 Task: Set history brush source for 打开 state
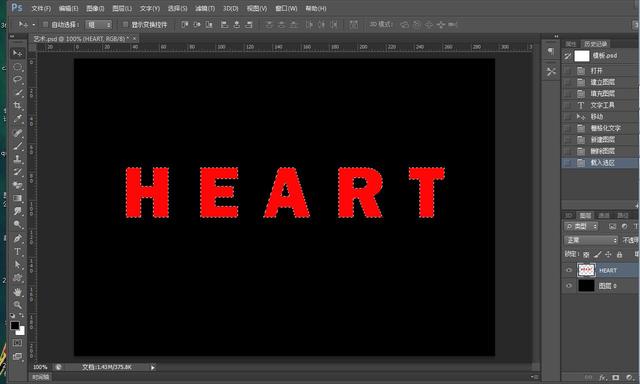click(x=567, y=71)
